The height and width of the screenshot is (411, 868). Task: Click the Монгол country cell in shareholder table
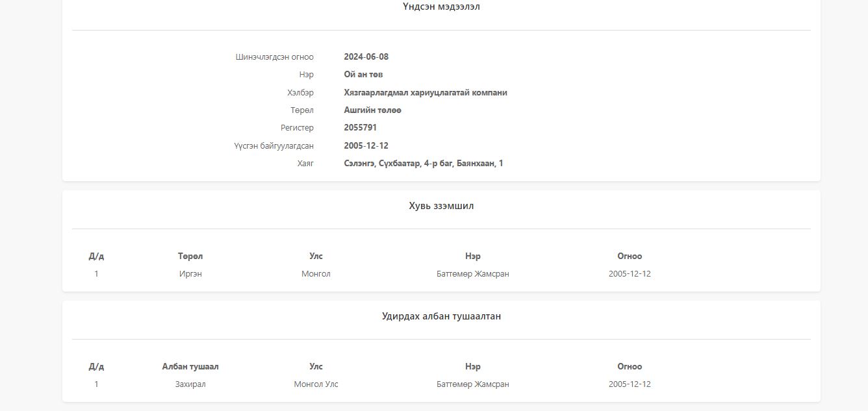click(x=316, y=274)
